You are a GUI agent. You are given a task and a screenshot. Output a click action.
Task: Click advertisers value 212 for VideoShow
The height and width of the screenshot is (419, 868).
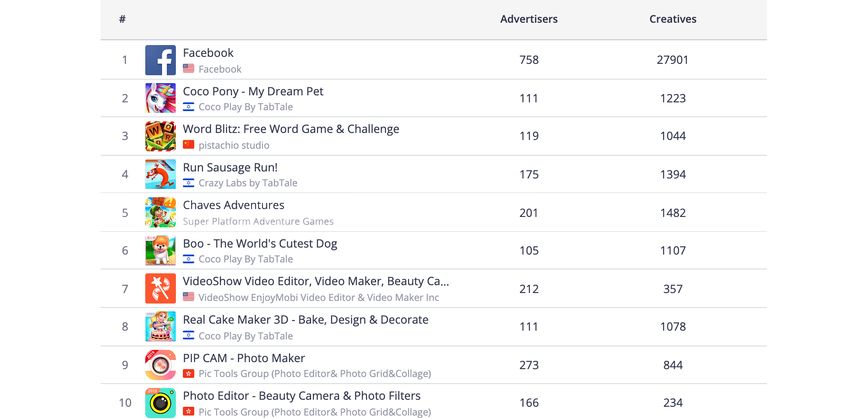pos(529,289)
